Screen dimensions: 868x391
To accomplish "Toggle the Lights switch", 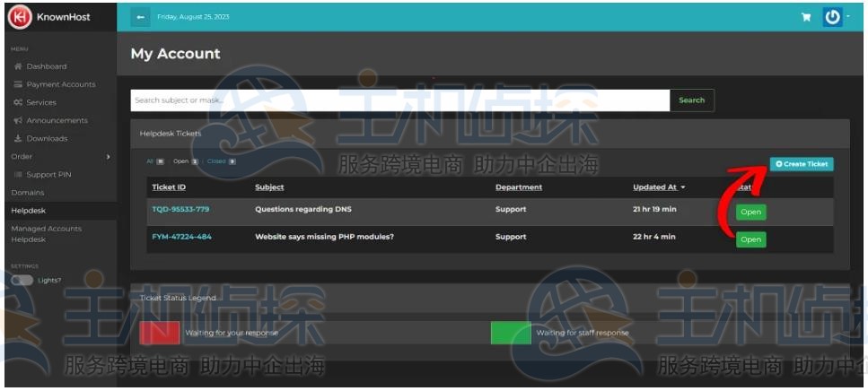I will tap(22, 281).
